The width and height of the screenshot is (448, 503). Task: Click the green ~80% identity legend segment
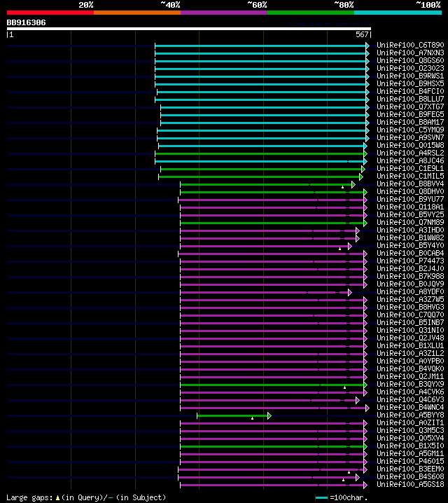[311, 13]
